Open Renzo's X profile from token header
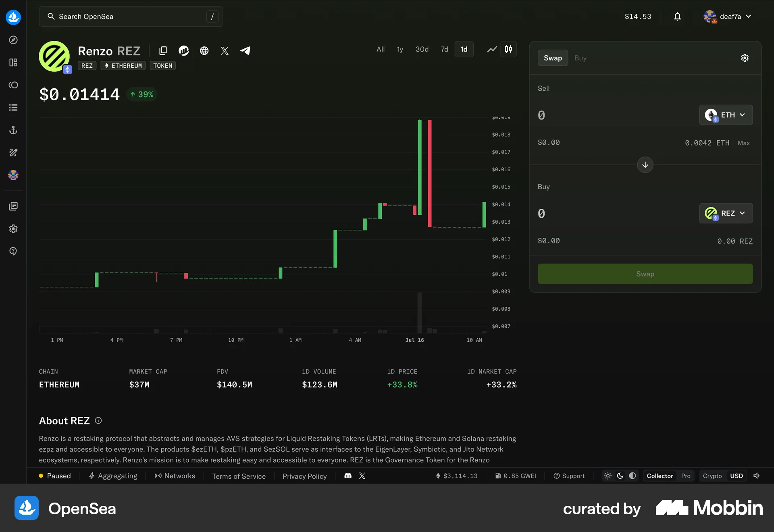The height and width of the screenshot is (532, 774). point(225,51)
